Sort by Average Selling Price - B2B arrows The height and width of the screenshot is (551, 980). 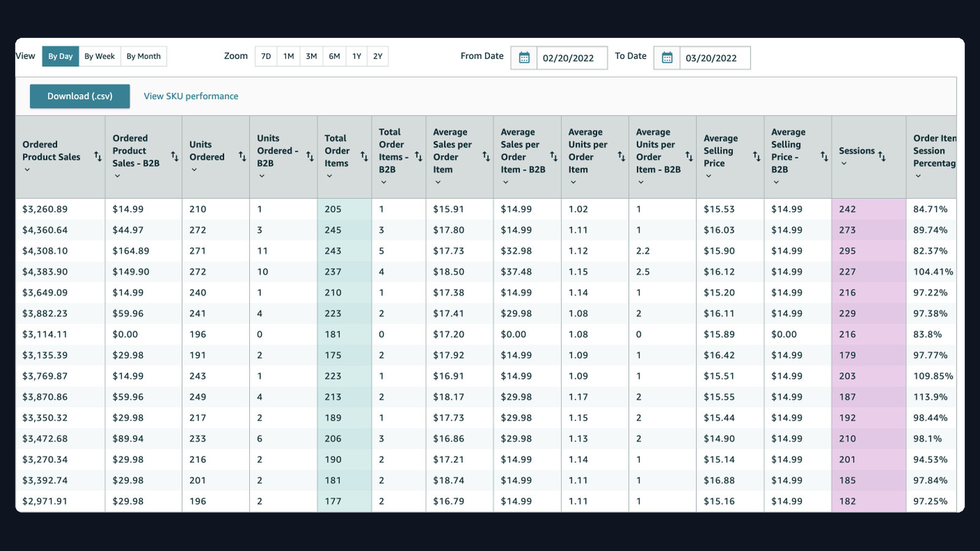click(x=824, y=157)
